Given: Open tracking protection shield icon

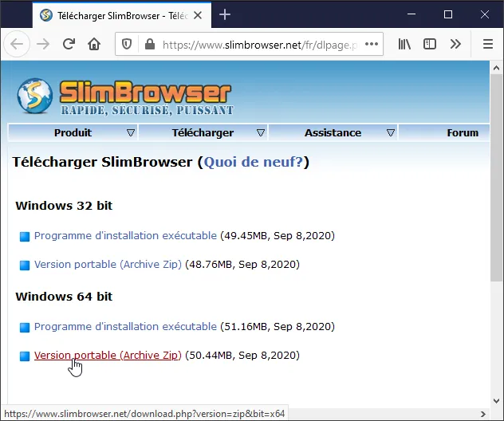Looking at the screenshot, I should (x=126, y=44).
